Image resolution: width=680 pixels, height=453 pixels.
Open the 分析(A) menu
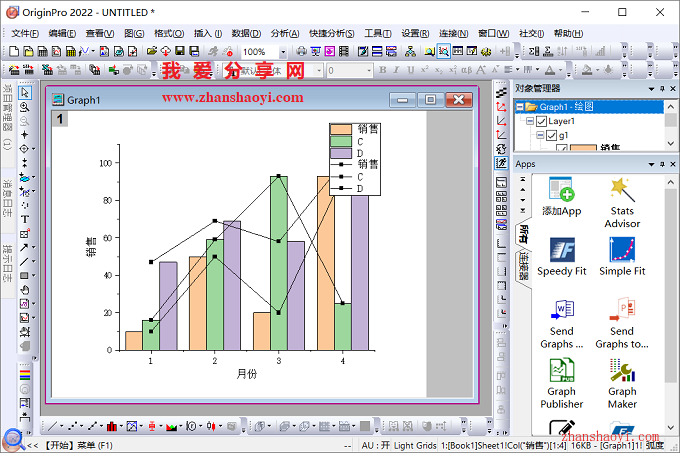point(285,33)
